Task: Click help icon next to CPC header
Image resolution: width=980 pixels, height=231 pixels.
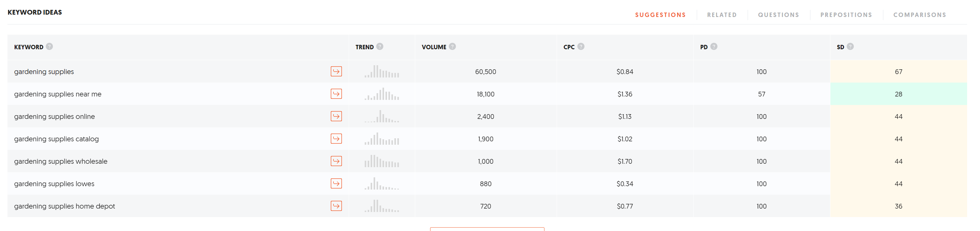Action: [580, 47]
